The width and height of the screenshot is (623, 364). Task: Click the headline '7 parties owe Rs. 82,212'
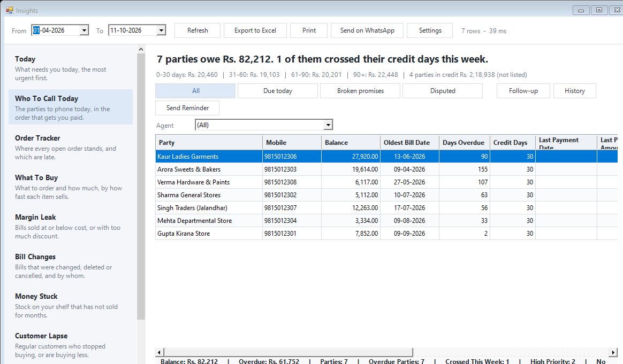click(x=215, y=59)
